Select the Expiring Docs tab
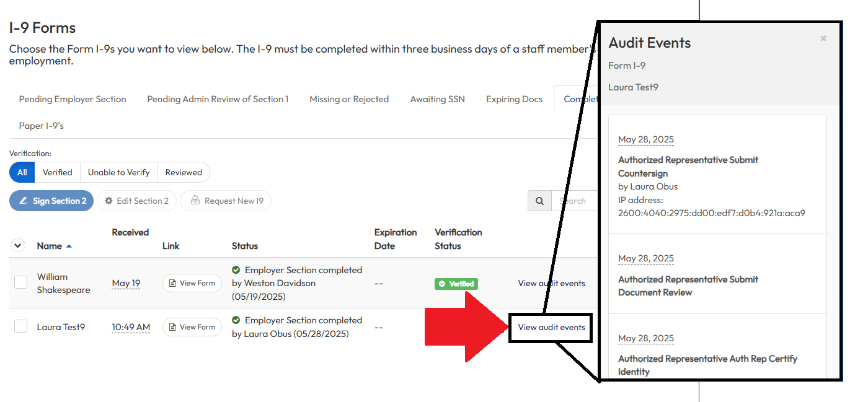Image resolution: width=868 pixels, height=402 pixels. point(514,99)
